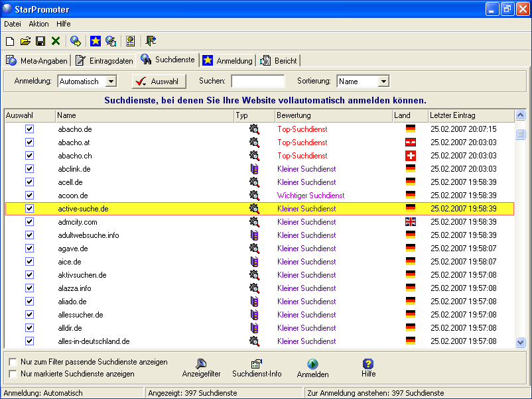Open the Datei menu
Screen dimensions: 532x399
click(13, 24)
